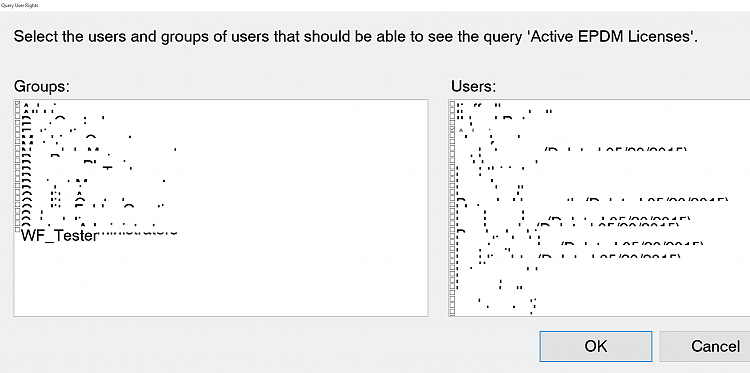Viewport: 750px width, 373px height.
Task: Uncheck the checked checkbox in Users list
Action: [453, 130]
